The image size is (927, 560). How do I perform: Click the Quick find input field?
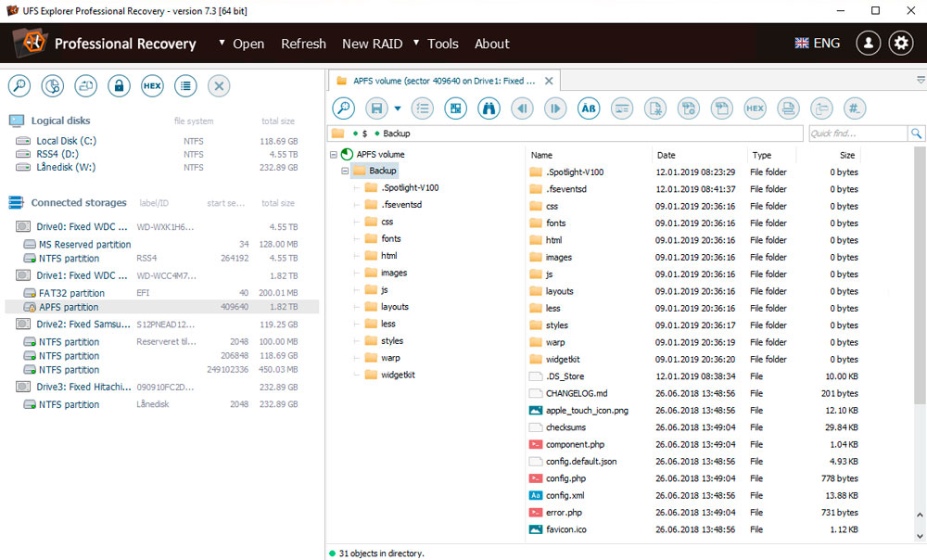(857, 134)
